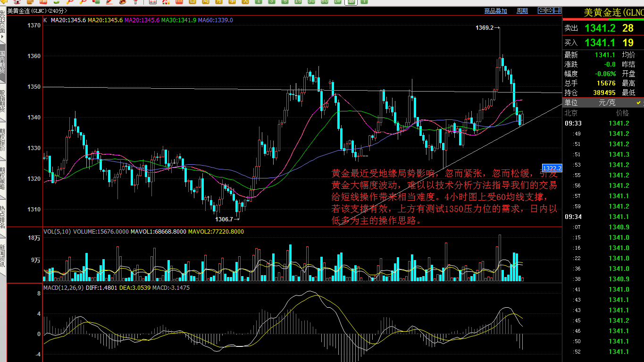Click the split-window layout icon

click(557, 10)
